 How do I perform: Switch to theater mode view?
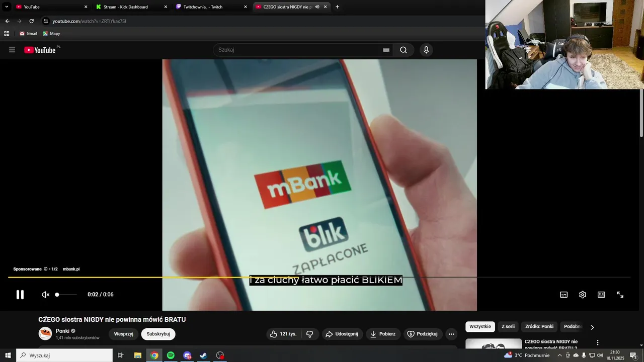pos(601,295)
